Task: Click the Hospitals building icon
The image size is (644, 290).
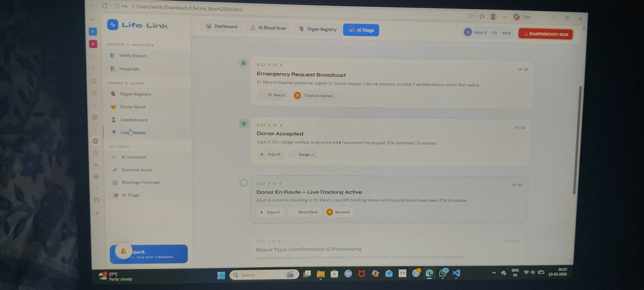Action: [x=113, y=69]
